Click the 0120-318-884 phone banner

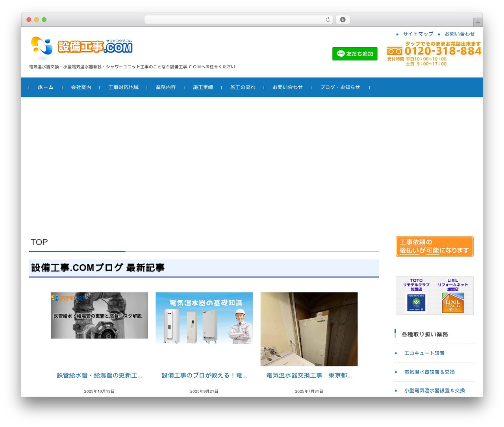434,54
